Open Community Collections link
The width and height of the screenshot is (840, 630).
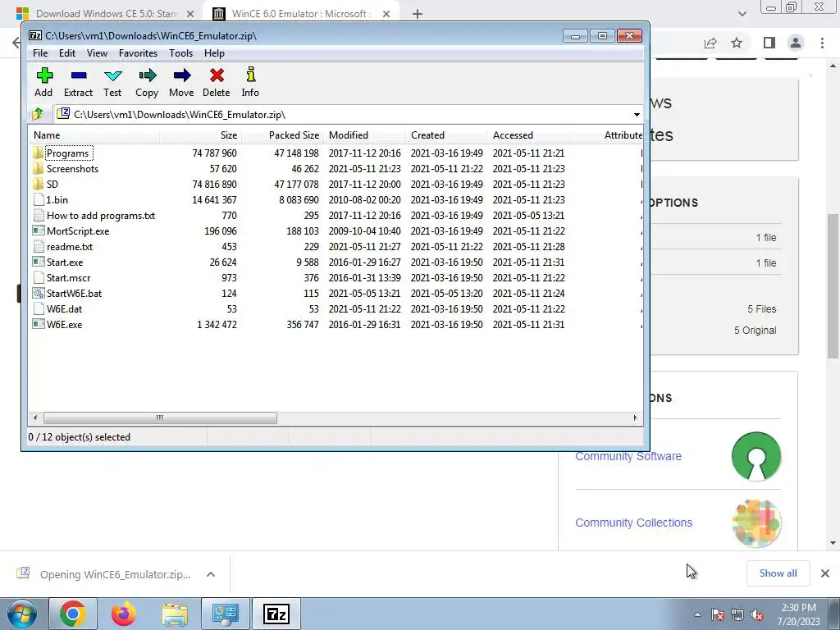point(634,523)
